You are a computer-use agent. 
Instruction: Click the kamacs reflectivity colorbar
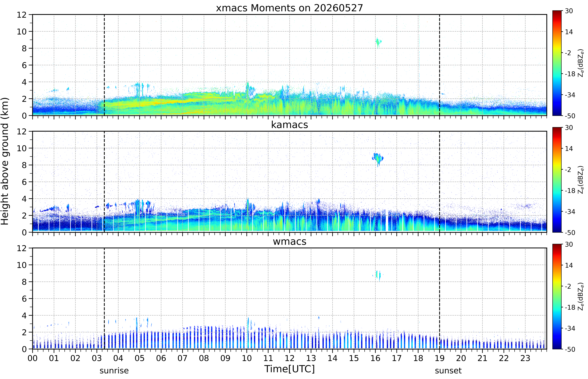[557, 180]
